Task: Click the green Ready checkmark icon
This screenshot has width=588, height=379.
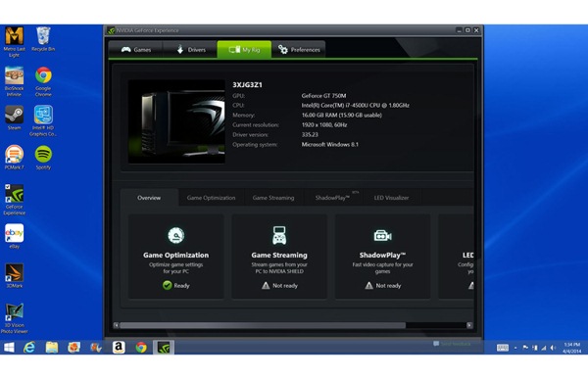Action: [168, 285]
